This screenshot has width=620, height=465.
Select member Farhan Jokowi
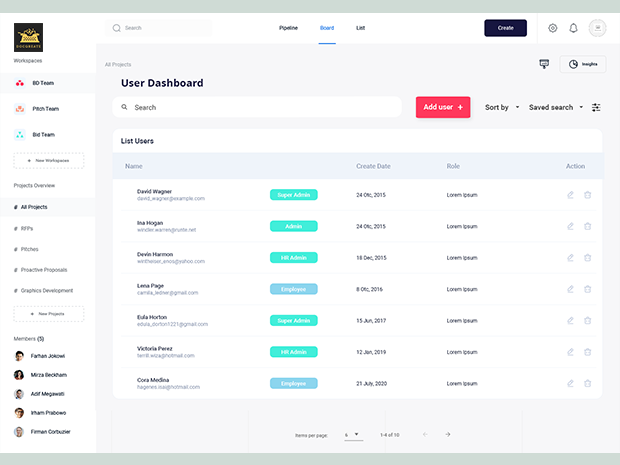coord(40,356)
